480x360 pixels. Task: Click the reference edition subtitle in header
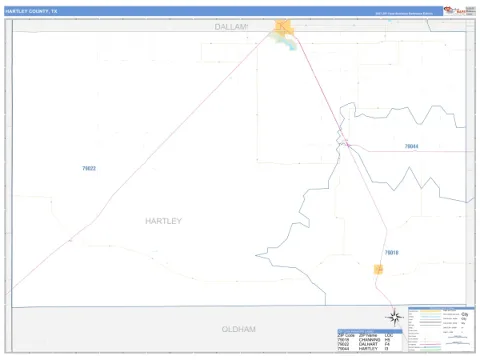coord(404,14)
